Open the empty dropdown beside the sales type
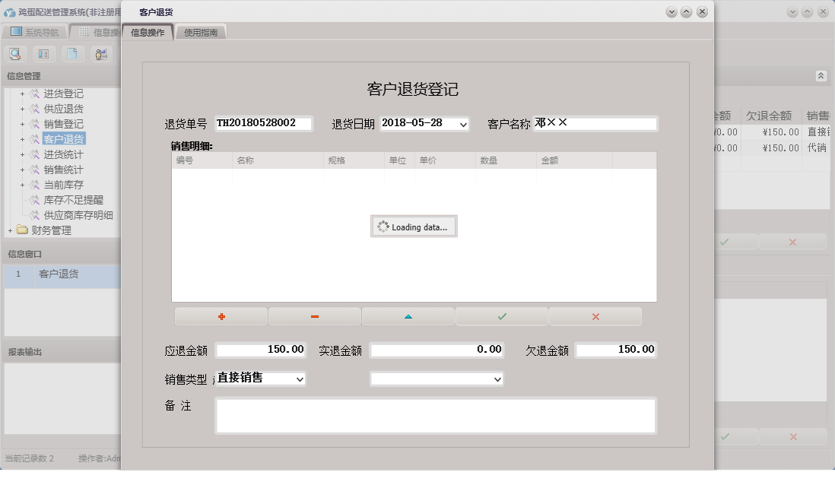This screenshot has width=835, height=504. click(498, 379)
